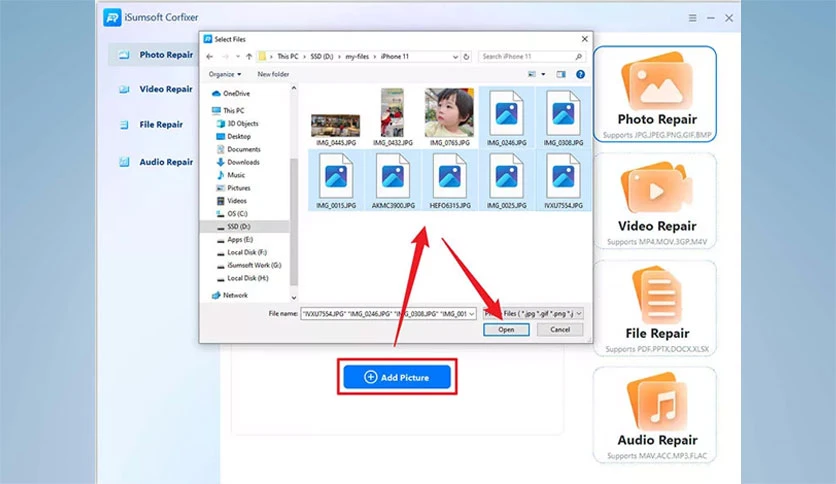Go up one folder level

click(x=249, y=57)
